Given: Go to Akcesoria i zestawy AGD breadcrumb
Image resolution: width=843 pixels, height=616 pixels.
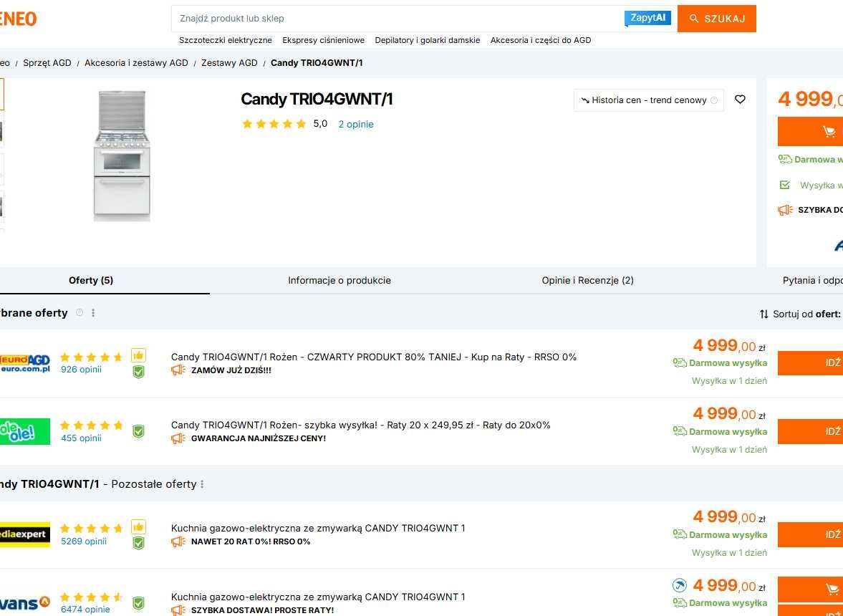Looking at the screenshot, I should [x=136, y=63].
